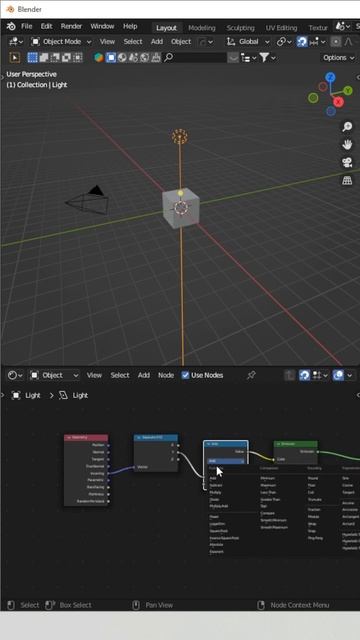Open the viewport Add menu
The height and width of the screenshot is (640, 360).
pos(157,42)
